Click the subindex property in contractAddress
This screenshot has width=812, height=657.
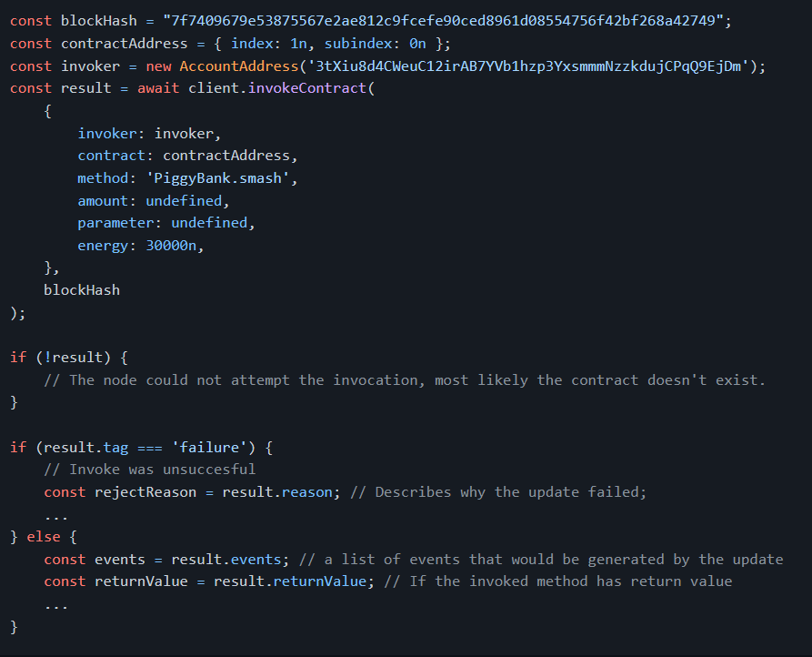coord(358,44)
